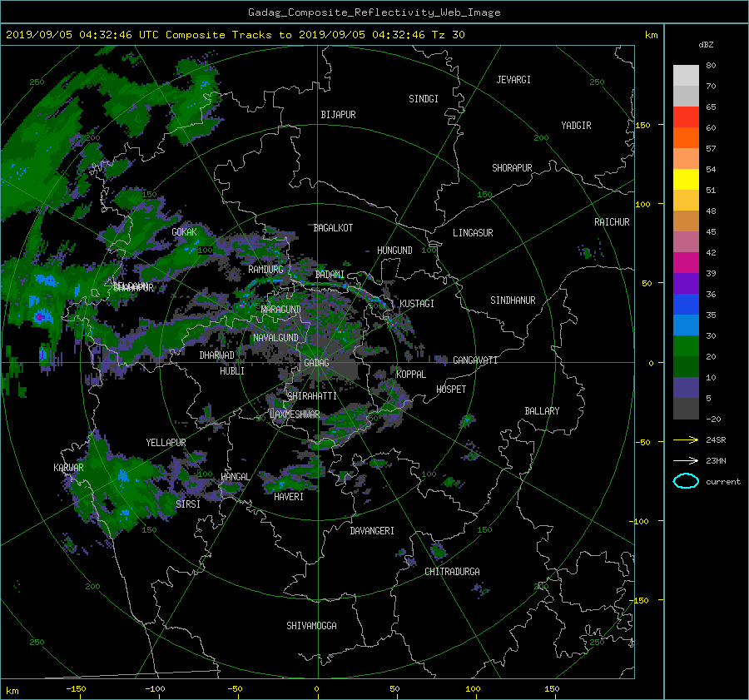Click the RAICHUR city label
This screenshot has height=700, width=749.
coord(612,222)
